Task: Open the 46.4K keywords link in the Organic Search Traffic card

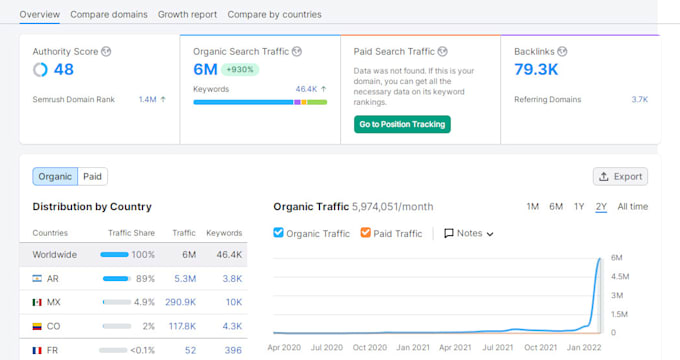Action: 306,89
